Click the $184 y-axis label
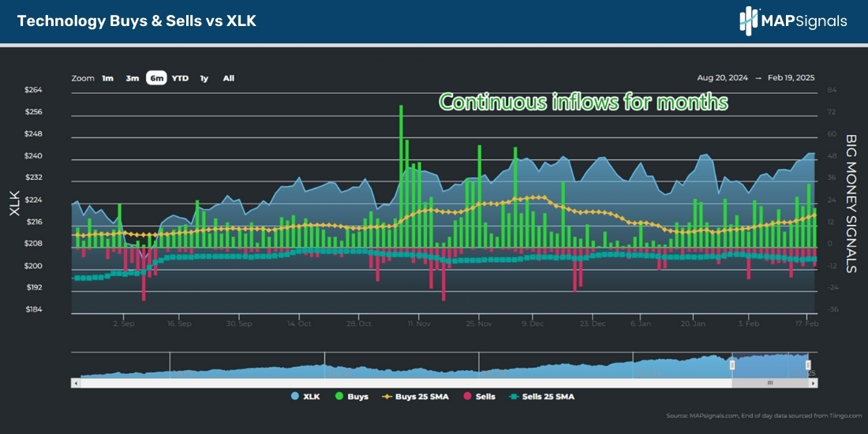Viewport: 868px width, 434px height. click(x=33, y=309)
